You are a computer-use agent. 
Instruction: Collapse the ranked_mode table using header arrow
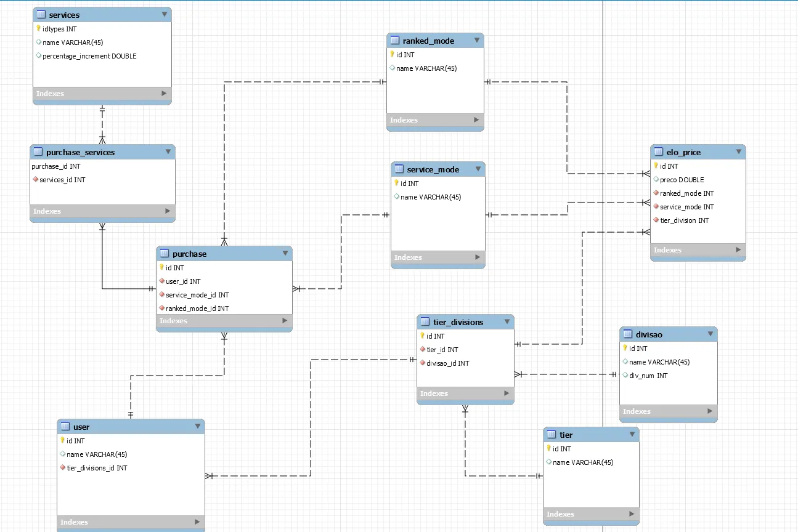tap(476, 41)
